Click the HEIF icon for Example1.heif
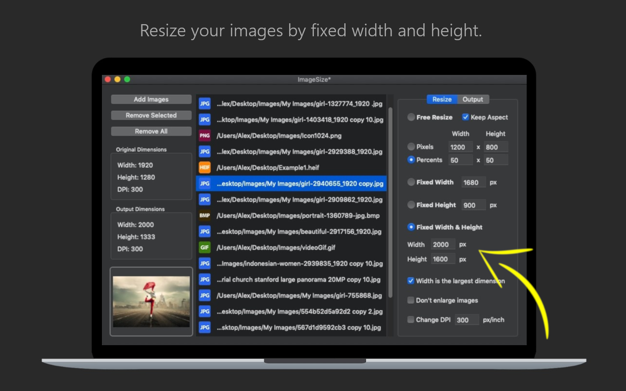 click(x=204, y=168)
